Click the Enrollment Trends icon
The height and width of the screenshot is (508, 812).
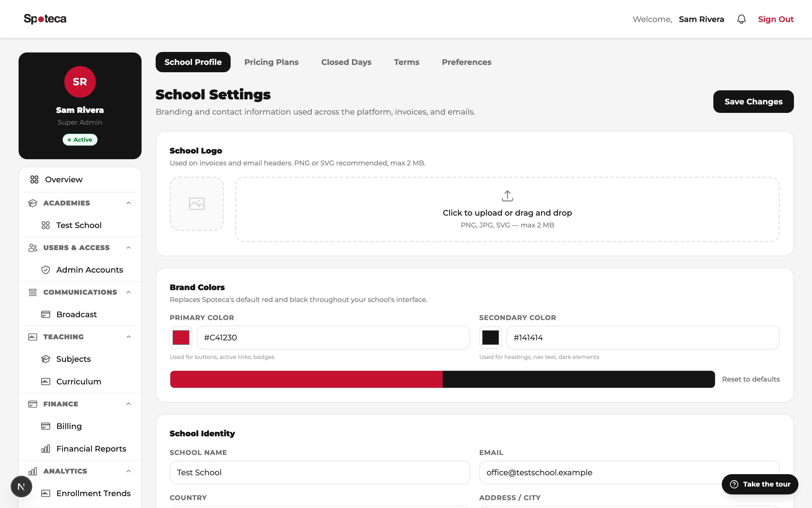46,493
